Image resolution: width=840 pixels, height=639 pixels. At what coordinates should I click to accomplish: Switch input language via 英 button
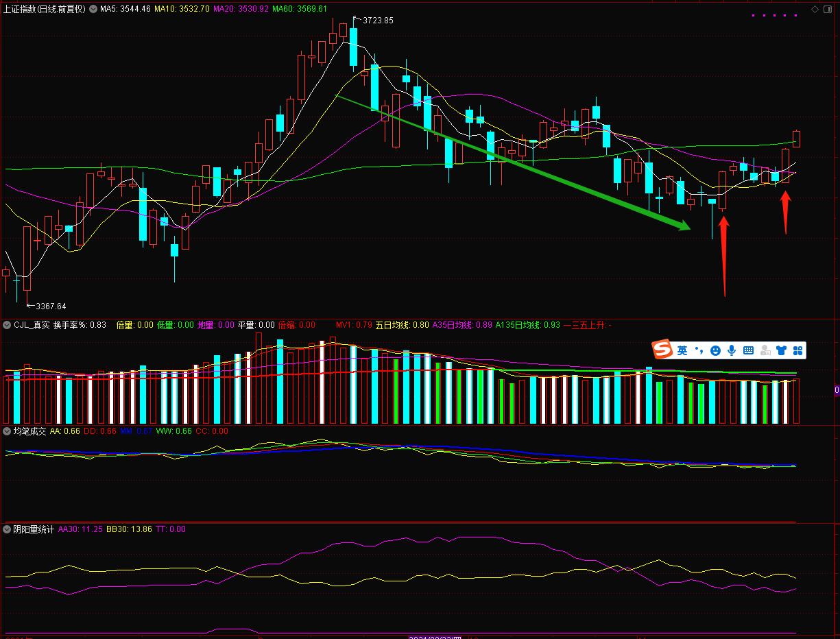(682, 350)
